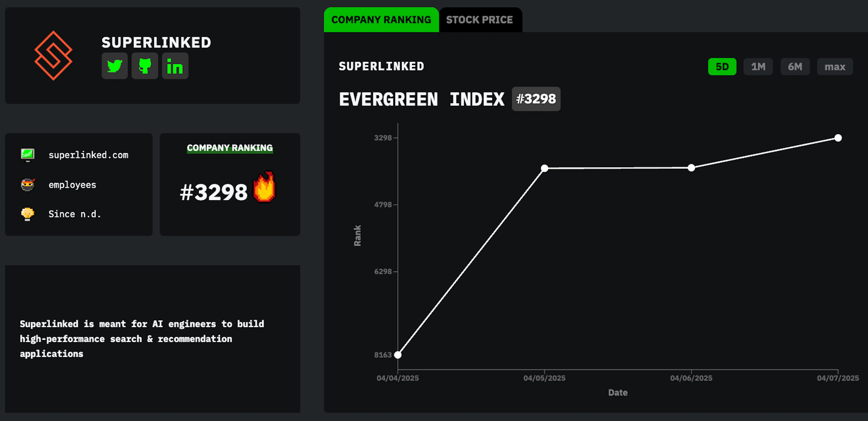Select the chart data point for 04/06/2025
Screen dimensions: 868x421
(x=691, y=168)
